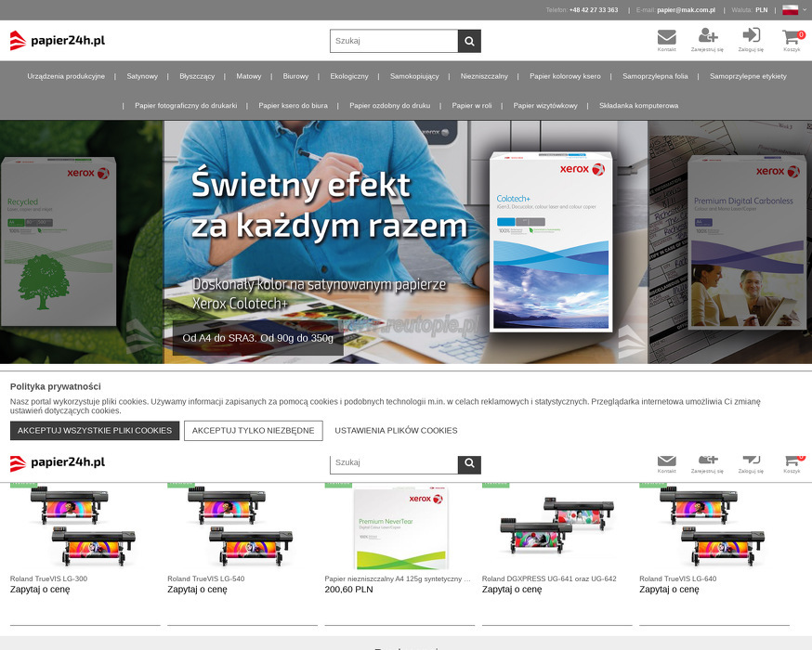Open Papier niezniszczalny A4 125g product link
Viewport: 812px width, 650px height.
pos(398,578)
